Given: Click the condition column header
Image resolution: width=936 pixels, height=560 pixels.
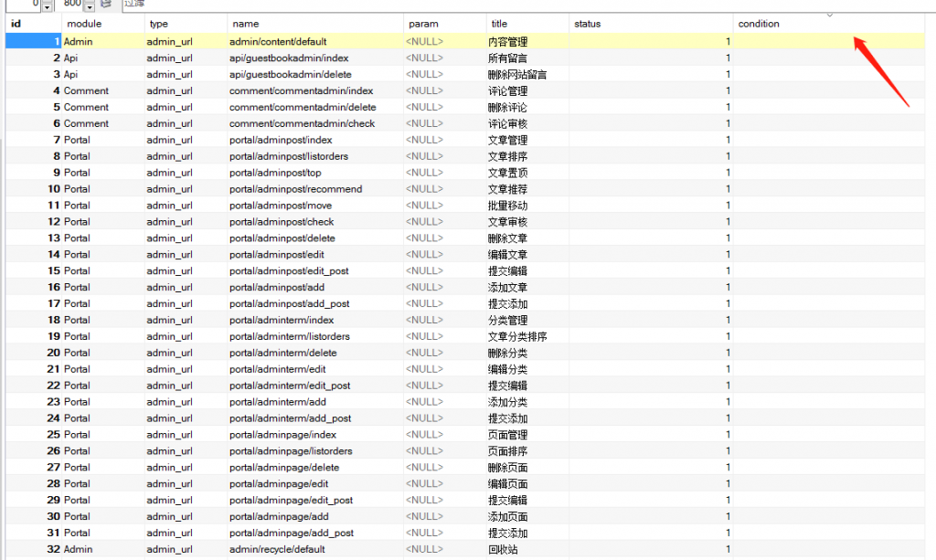Looking at the screenshot, I should click(832, 24).
